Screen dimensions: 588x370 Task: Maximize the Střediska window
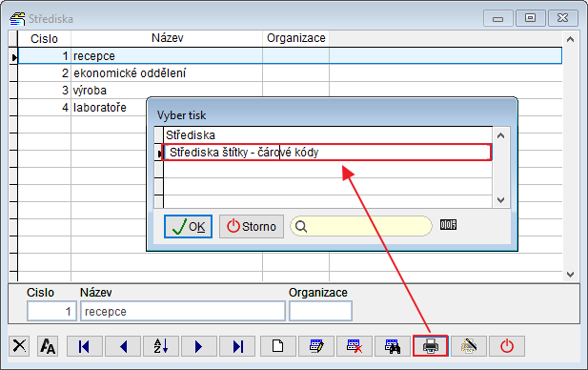click(x=530, y=18)
